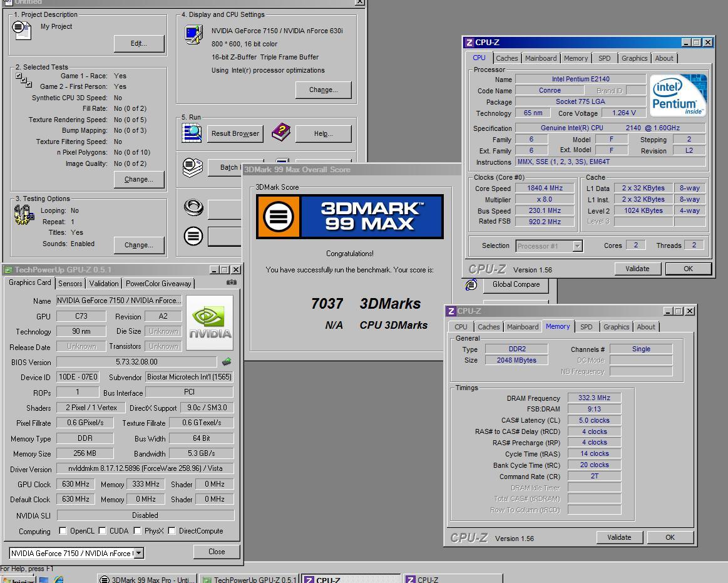Switch to Sensors tab in GPU-Z
728x583 pixels.
tap(70, 284)
